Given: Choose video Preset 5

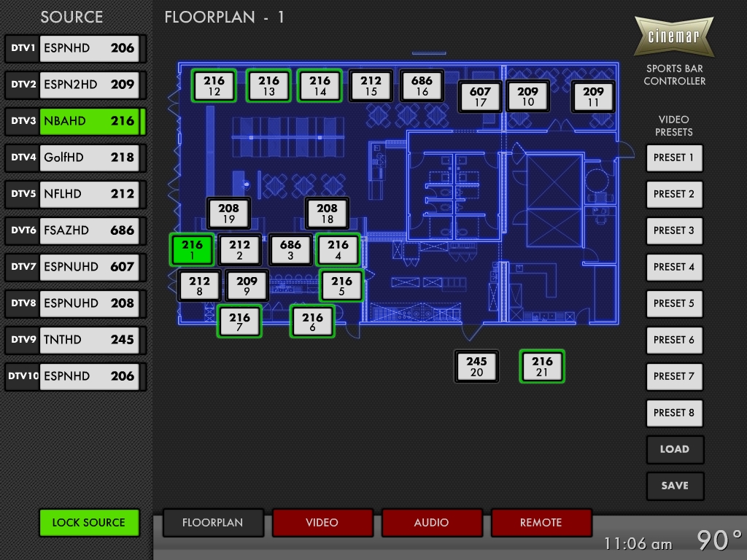Looking at the screenshot, I should click(674, 303).
